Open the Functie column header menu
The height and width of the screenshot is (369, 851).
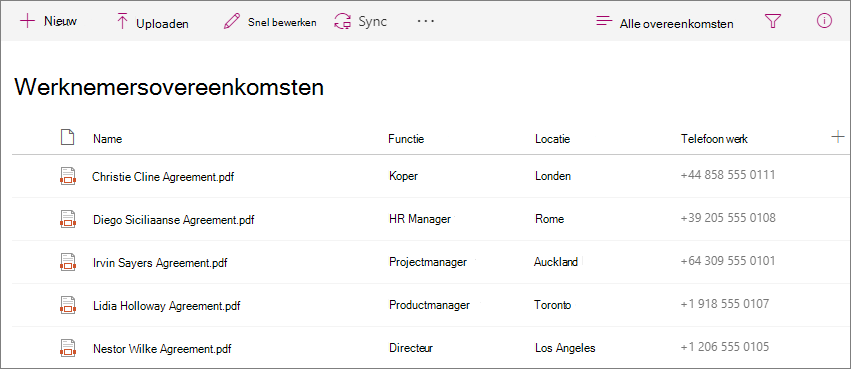[406, 139]
